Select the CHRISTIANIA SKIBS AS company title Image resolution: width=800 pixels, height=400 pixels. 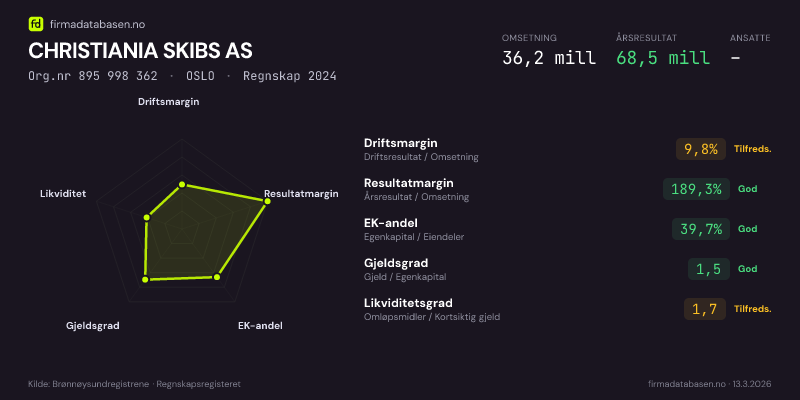[140, 50]
